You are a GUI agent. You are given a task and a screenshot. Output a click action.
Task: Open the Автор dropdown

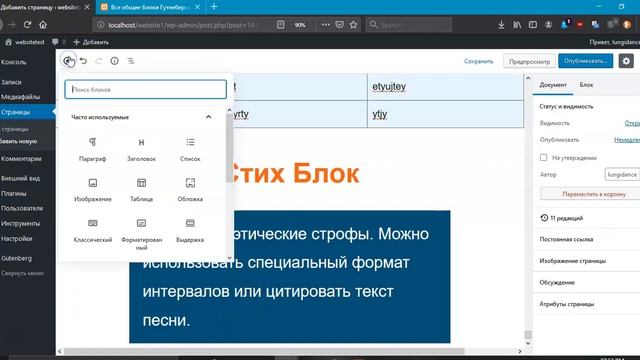[622, 174]
